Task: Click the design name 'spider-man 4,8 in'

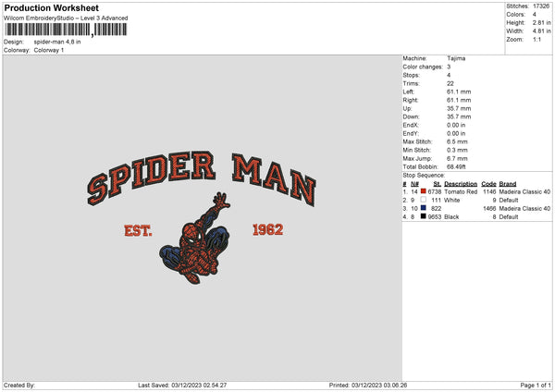Action: (x=57, y=42)
